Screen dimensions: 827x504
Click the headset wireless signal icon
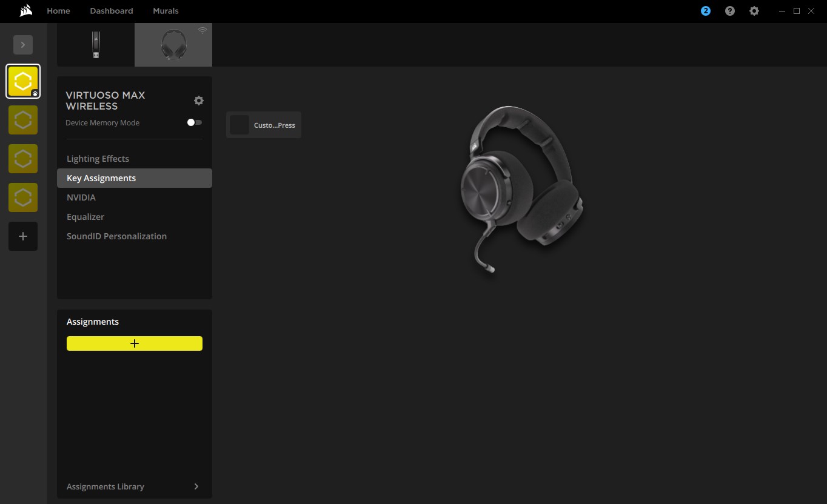point(203,30)
